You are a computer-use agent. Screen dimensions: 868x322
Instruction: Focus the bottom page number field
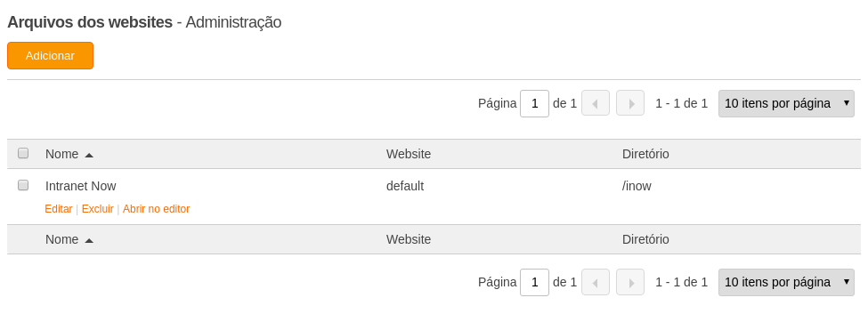click(x=535, y=282)
